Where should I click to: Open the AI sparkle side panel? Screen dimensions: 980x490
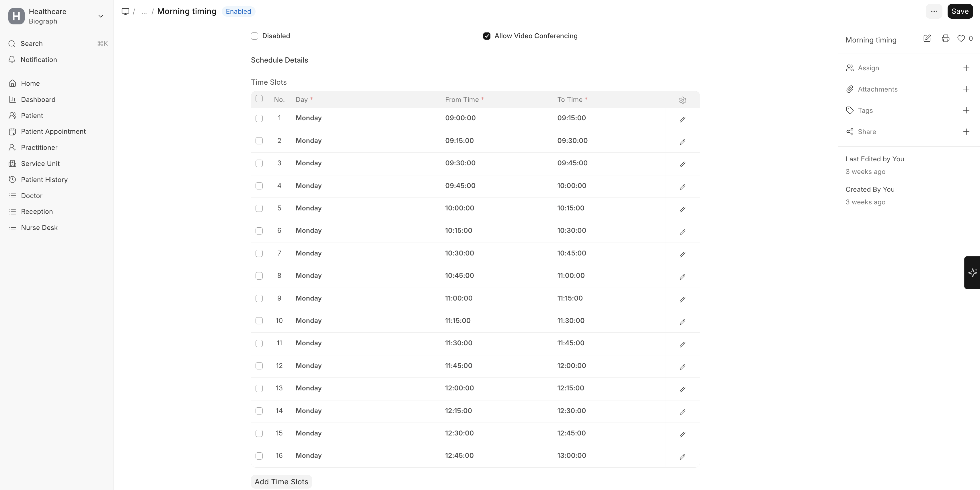point(972,273)
